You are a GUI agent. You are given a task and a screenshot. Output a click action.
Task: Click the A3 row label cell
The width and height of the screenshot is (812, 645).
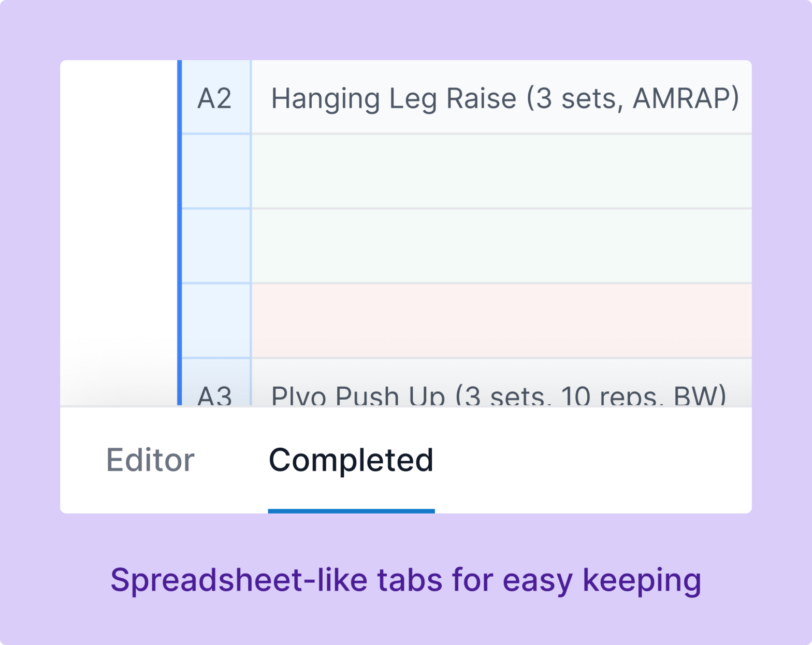tap(215, 394)
